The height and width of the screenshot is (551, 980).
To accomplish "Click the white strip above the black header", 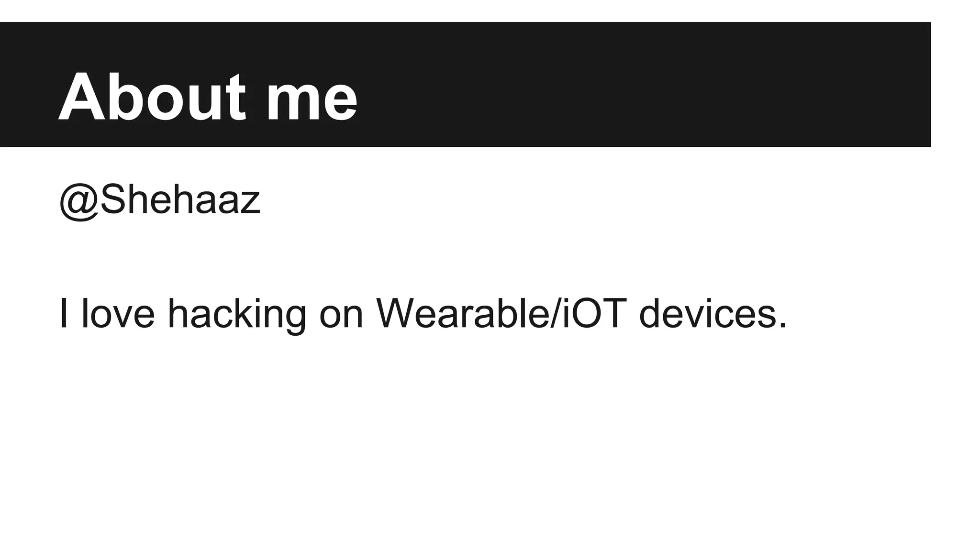I will coord(479,11).
